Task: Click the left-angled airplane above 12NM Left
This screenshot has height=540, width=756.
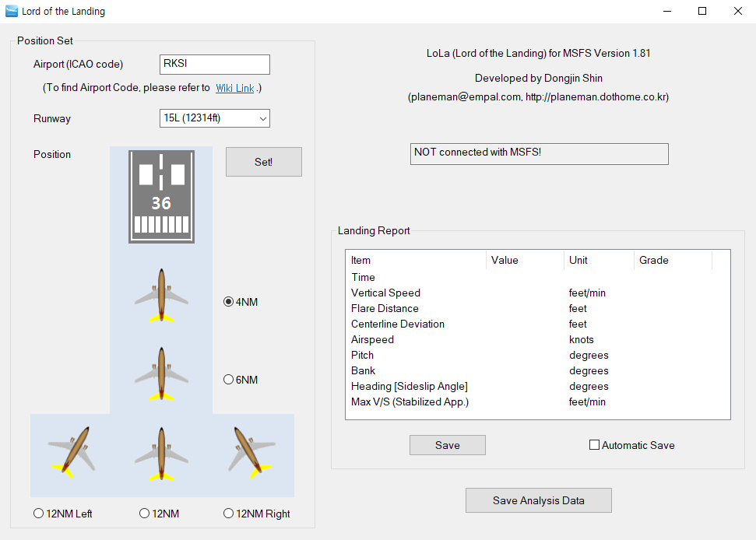Action: point(72,452)
